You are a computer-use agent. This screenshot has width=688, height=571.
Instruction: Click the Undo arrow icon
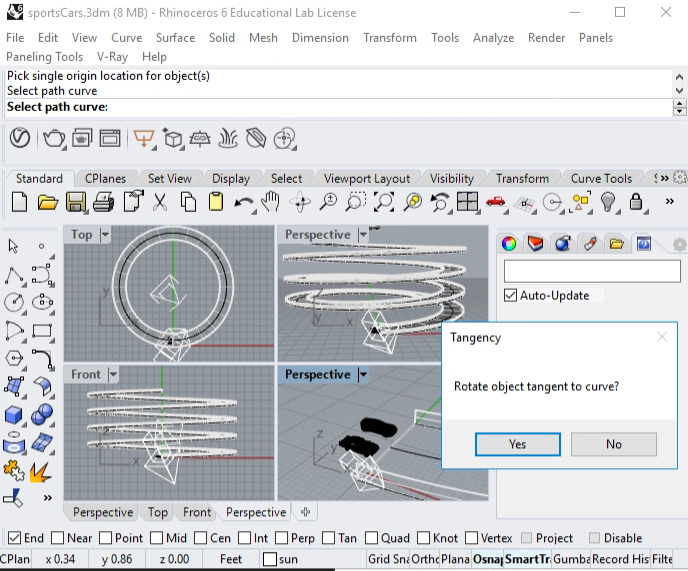point(244,203)
